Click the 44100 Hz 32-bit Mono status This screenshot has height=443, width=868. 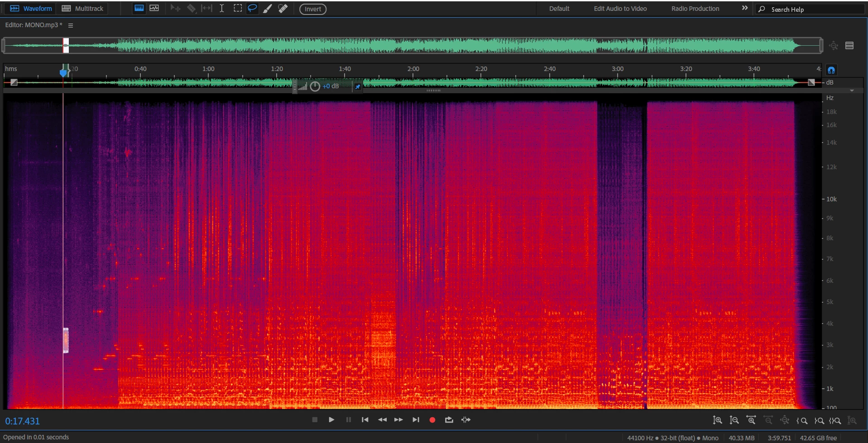pyautogui.click(x=672, y=438)
